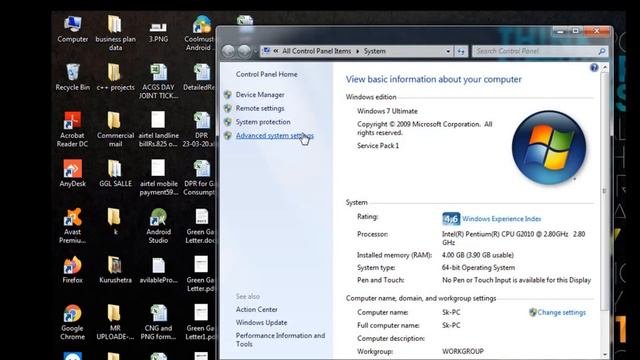
Task: Open CNG and PNG form spreadsheet
Action: [158, 322]
